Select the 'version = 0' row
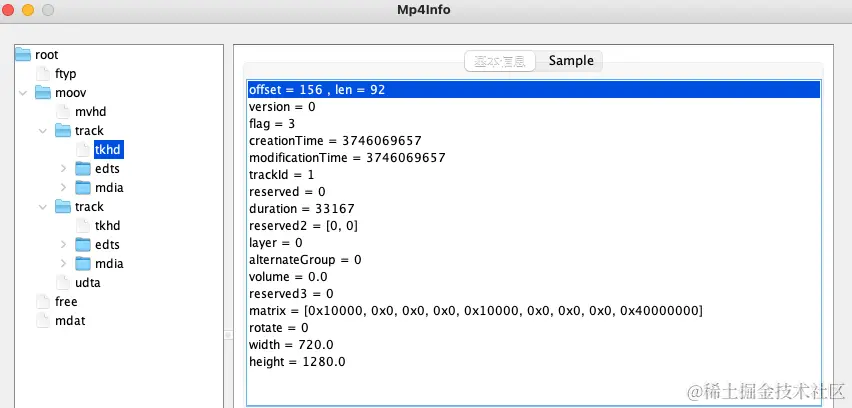This screenshot has height=408, width=852. click(x=534, y=106)
